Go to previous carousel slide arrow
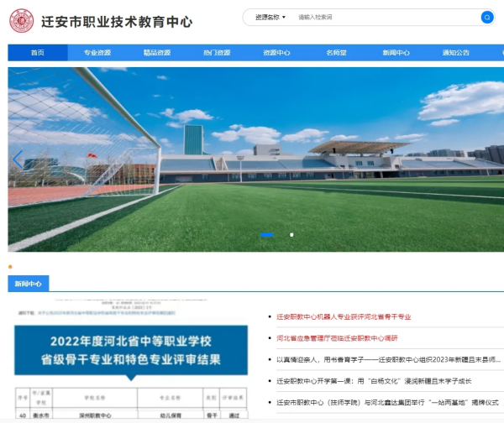Viewport: 504px width, 423px height. [x=18, y=159]
